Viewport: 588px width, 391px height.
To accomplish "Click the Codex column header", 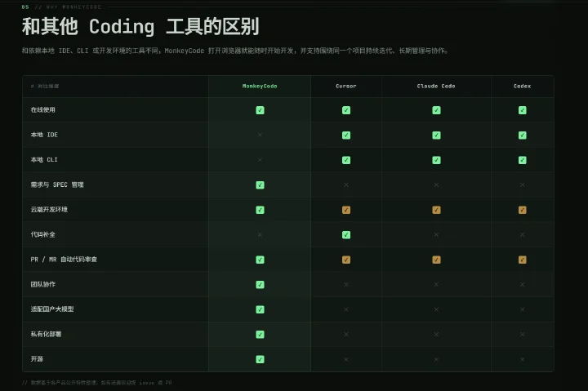I will click(523, 87).
